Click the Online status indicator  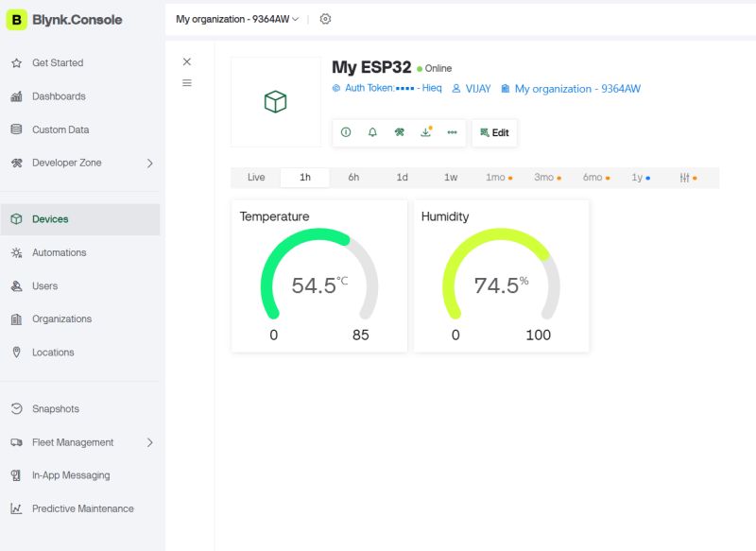(x=435, y=68)
